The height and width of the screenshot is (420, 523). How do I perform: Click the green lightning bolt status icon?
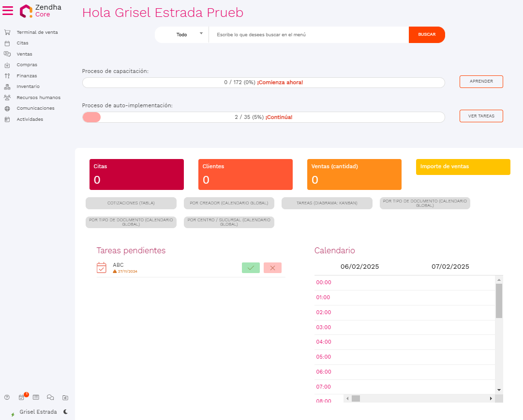pyautogui.click(x=13, y=415)
